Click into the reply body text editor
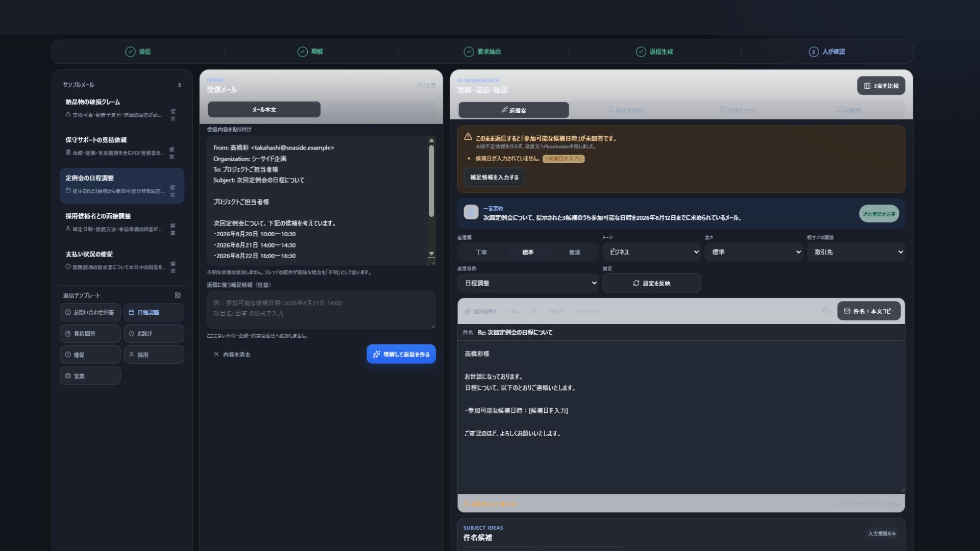The image size is (980, 551). click(x=681, y=417)
